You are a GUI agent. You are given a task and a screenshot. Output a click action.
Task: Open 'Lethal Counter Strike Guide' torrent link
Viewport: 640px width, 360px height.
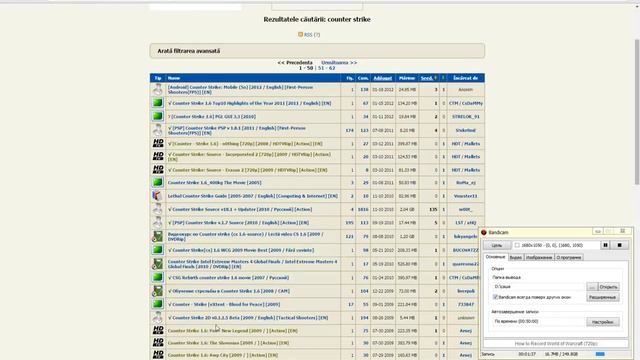[253, 196]
